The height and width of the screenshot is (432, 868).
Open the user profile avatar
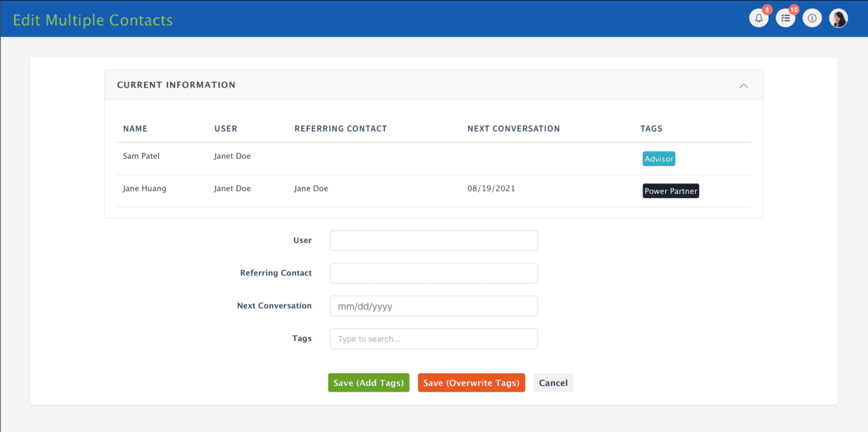coord(839,19)
